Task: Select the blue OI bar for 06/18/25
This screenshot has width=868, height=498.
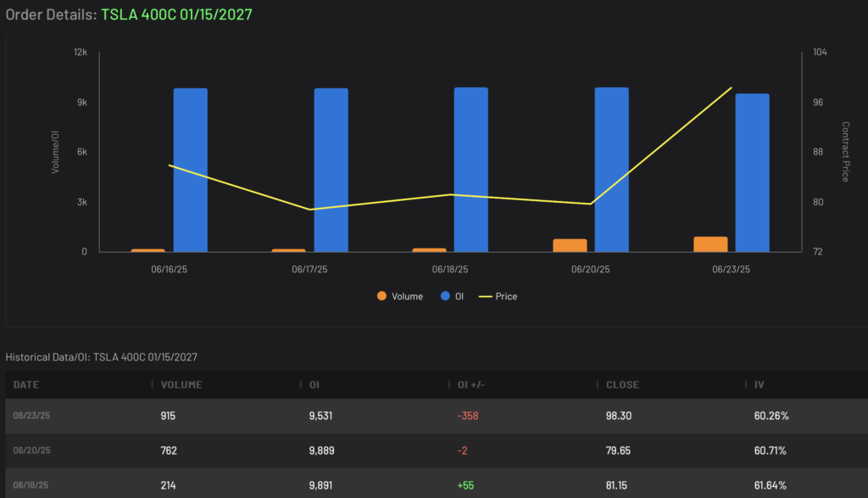Action: 471,170
